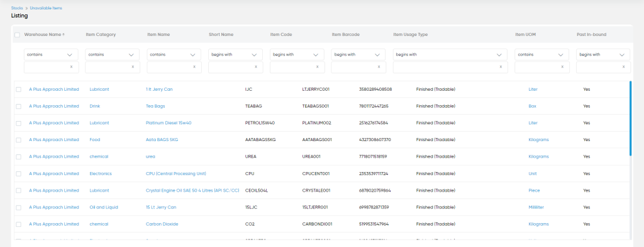Clear the Past In-bound filter with its x icon
This screenshot has height=247, width=644.
(623, 67)
